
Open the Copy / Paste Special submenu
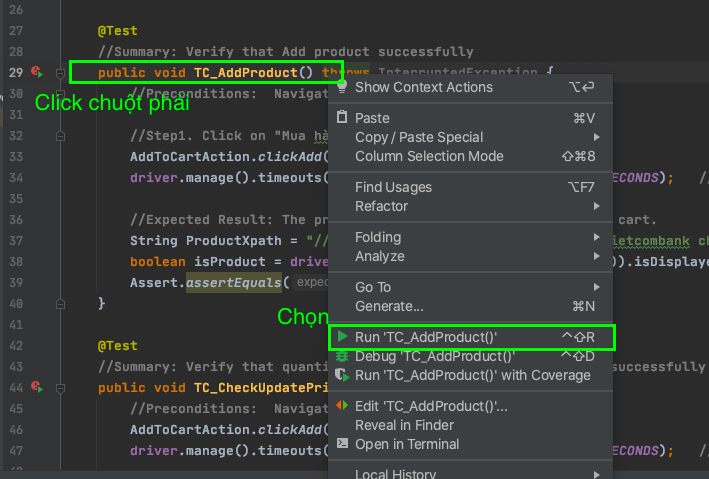click(470, 137)
